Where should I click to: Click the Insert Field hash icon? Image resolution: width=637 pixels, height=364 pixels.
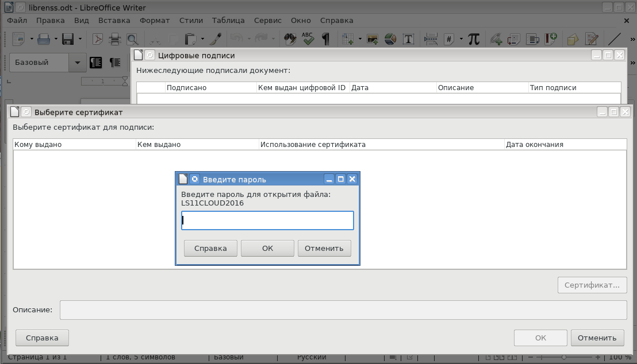(x=449, y=39)
